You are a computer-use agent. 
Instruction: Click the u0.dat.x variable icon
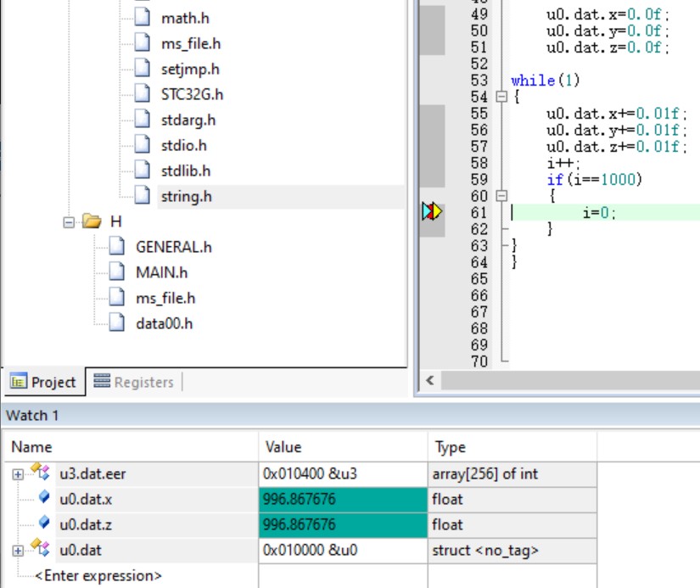pos(44,496)
